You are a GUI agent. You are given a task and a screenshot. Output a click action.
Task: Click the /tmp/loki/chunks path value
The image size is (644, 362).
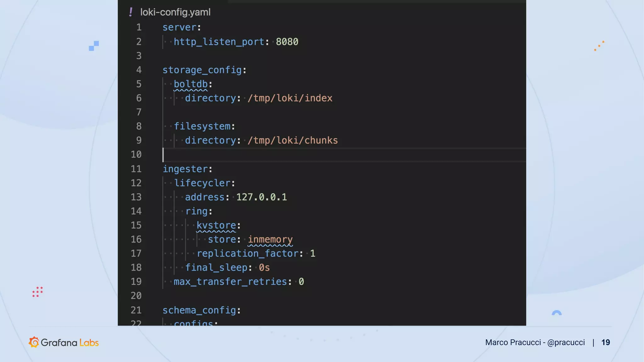point(292,140)
